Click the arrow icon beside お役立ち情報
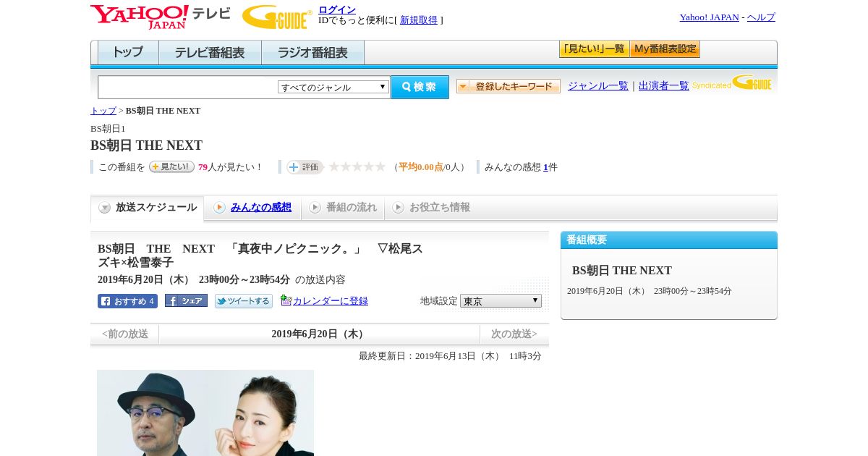 (x=398, y=208)
